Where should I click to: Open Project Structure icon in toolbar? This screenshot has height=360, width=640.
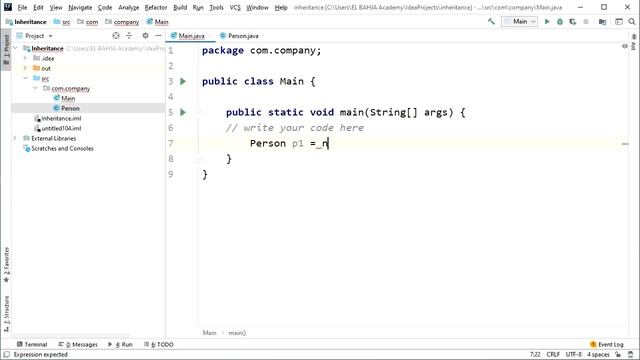point(602,22)
